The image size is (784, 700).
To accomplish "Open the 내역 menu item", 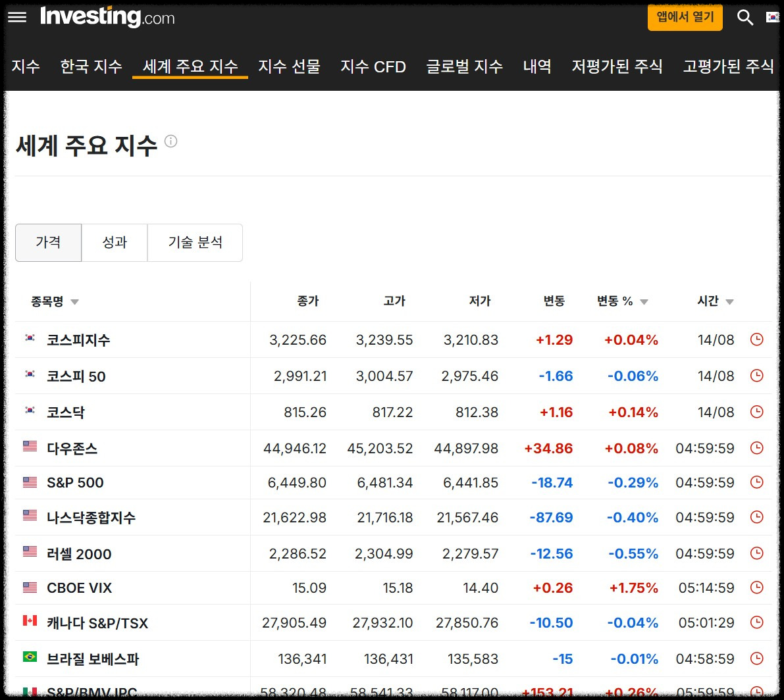I will click(x=538, y=66).
